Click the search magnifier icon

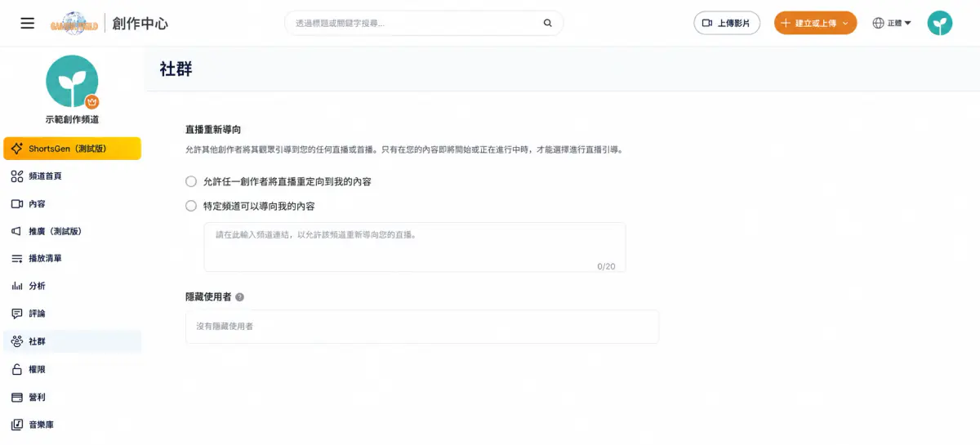[x=548, y=23]
